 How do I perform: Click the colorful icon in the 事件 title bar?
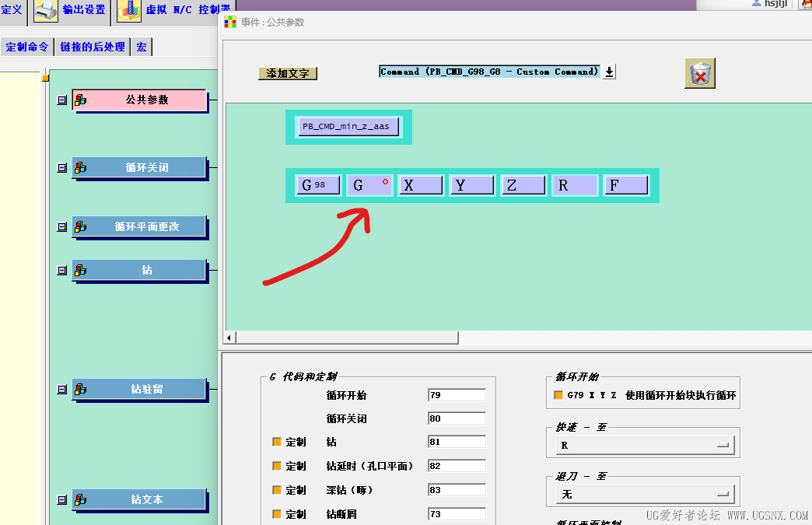pyautogui.click(x=229, y=23)
